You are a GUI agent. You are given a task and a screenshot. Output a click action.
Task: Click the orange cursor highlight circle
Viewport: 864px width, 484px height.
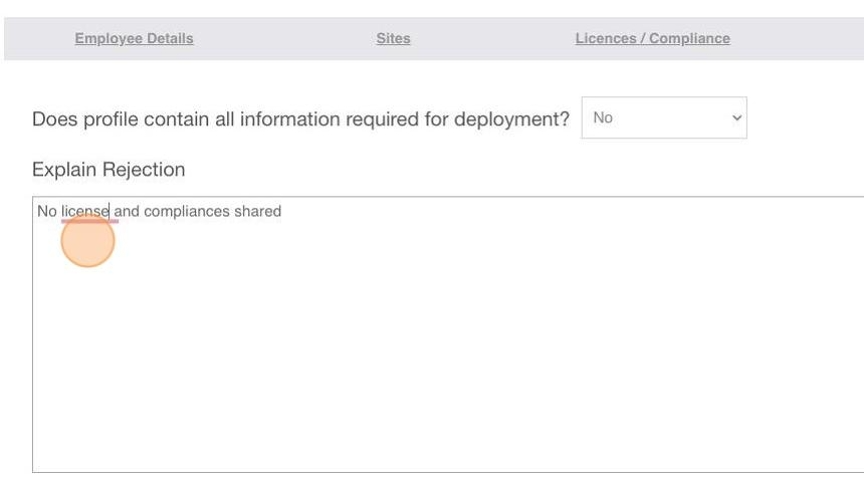[88, 241]
